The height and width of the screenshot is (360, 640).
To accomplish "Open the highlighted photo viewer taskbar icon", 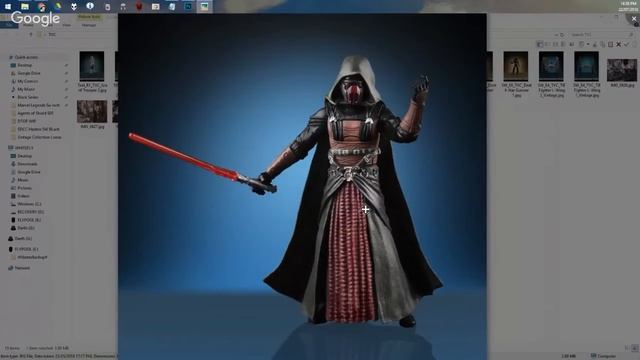I will coord(204,6).
